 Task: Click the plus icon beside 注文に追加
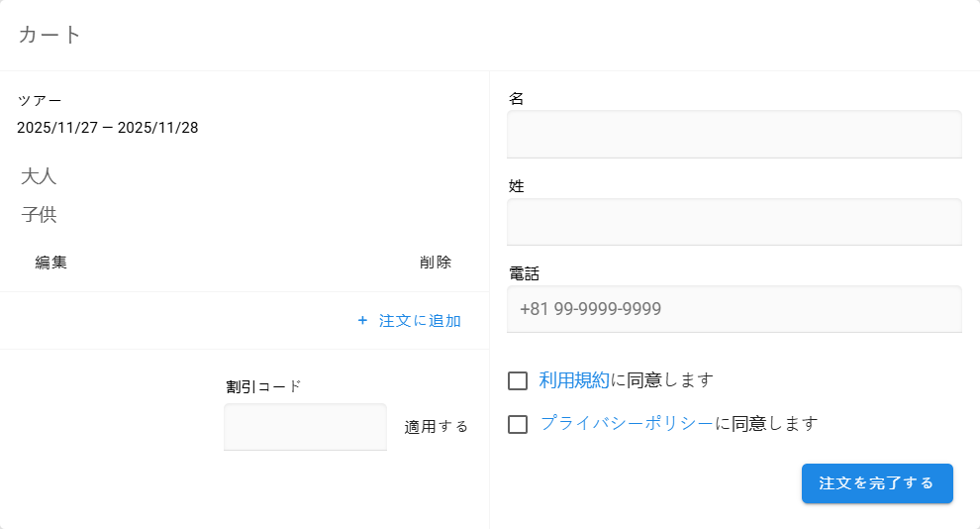362,321
